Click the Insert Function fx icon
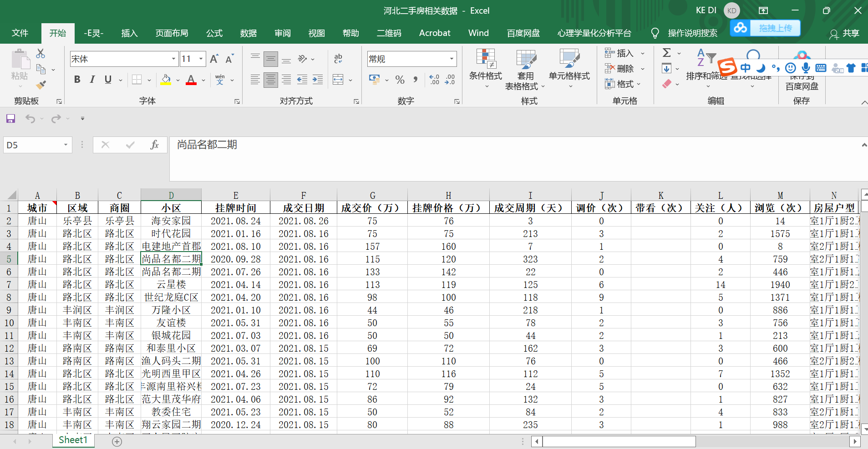The width and height of the screenshot is (868, 449). (154, 145)
